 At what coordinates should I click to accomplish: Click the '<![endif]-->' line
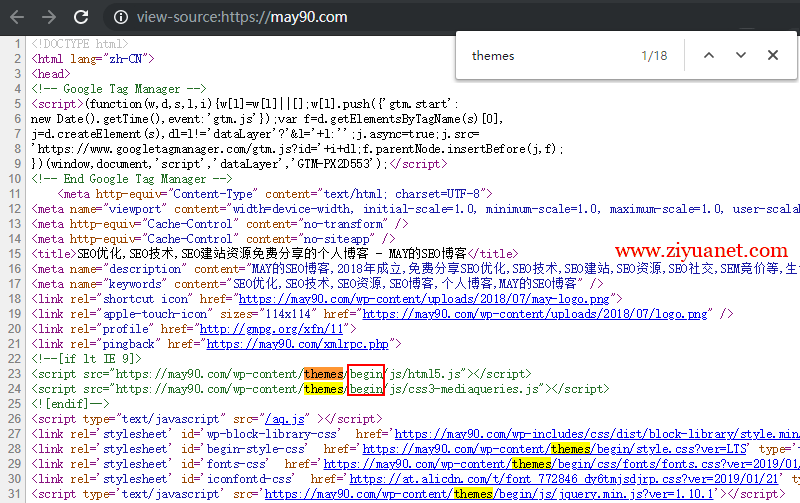[x=70, y=404]
